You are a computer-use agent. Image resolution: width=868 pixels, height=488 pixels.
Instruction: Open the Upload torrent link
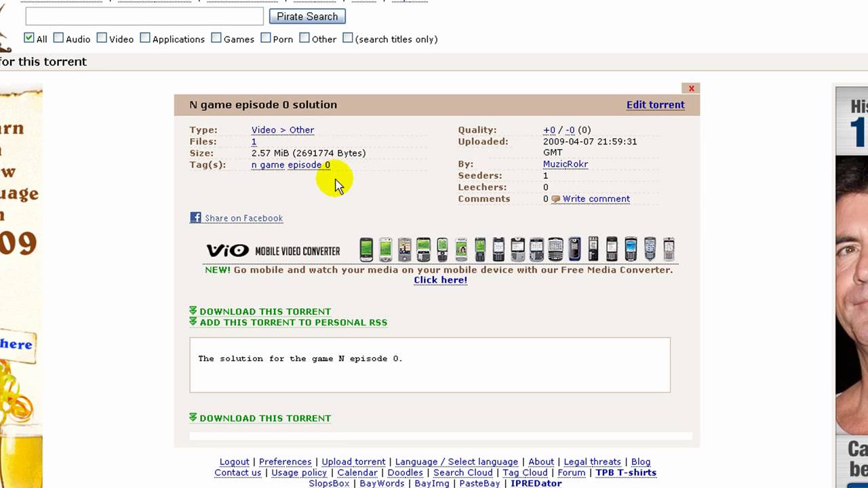(353, 462)
